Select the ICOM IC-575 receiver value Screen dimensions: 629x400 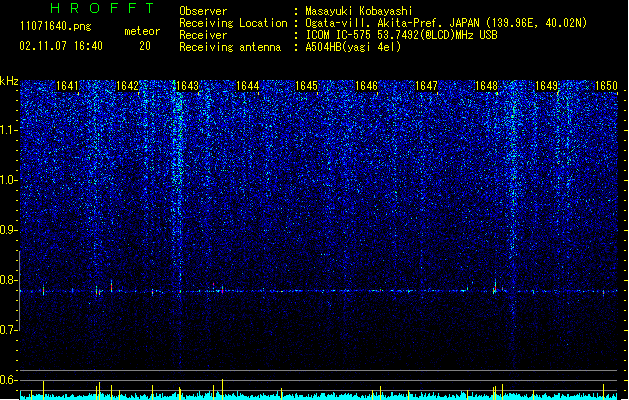pyautogui.click(x=401, y=35)
